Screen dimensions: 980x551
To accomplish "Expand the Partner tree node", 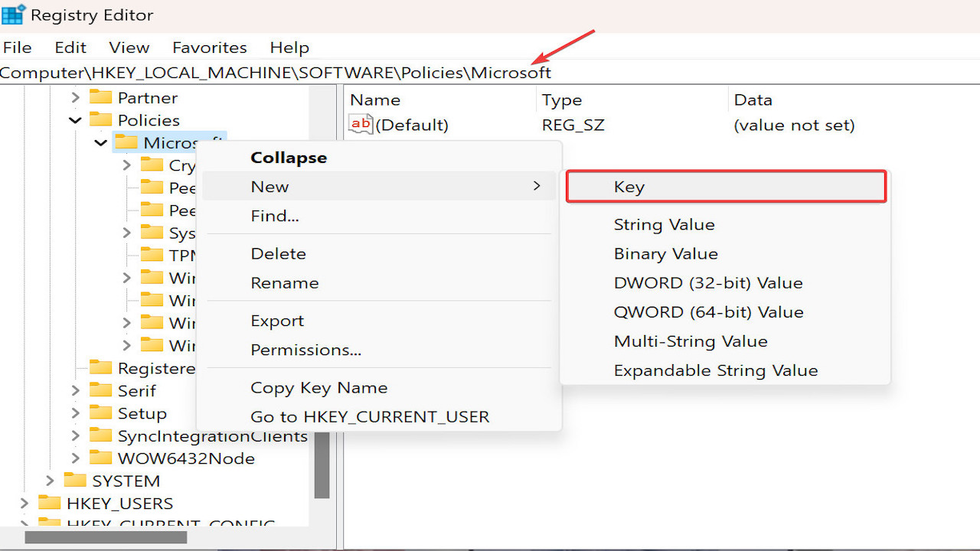I will 75,97.
